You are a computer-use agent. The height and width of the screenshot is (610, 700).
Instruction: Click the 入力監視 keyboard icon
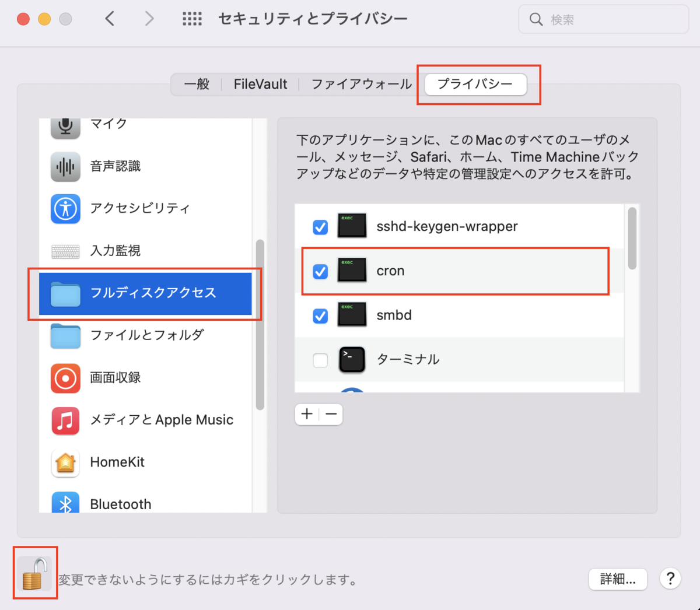[x=65, y=251]
